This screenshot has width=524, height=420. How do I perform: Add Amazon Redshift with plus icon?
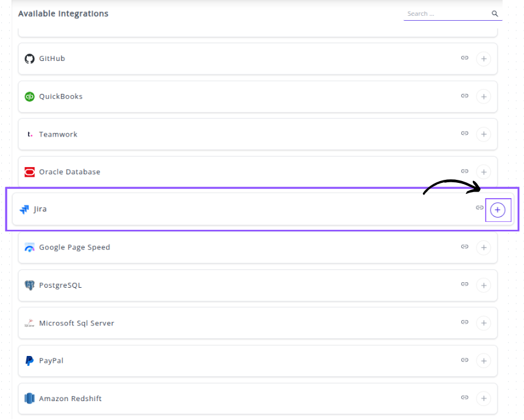pyautogui.click(x=483, y=399)
